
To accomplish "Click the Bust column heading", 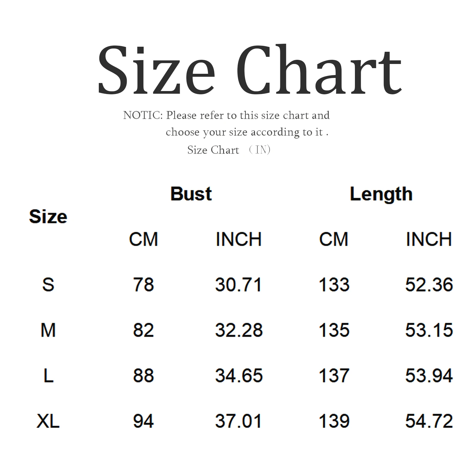I will click(x=191, y=194).
